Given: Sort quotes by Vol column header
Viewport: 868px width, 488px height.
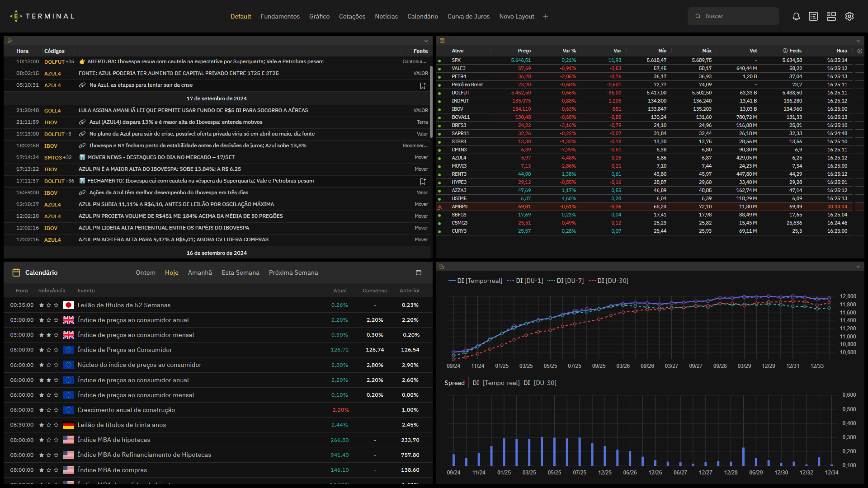Looking at the screenshot, I should [753, 51].
